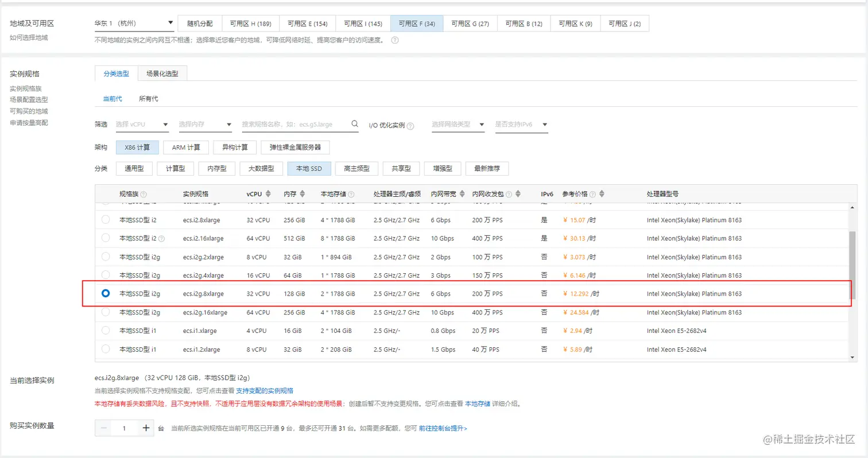Viewport: 868px width, 458px height.
Task: Choose 可用区 H (189)
Action: (x=250, y=24)
